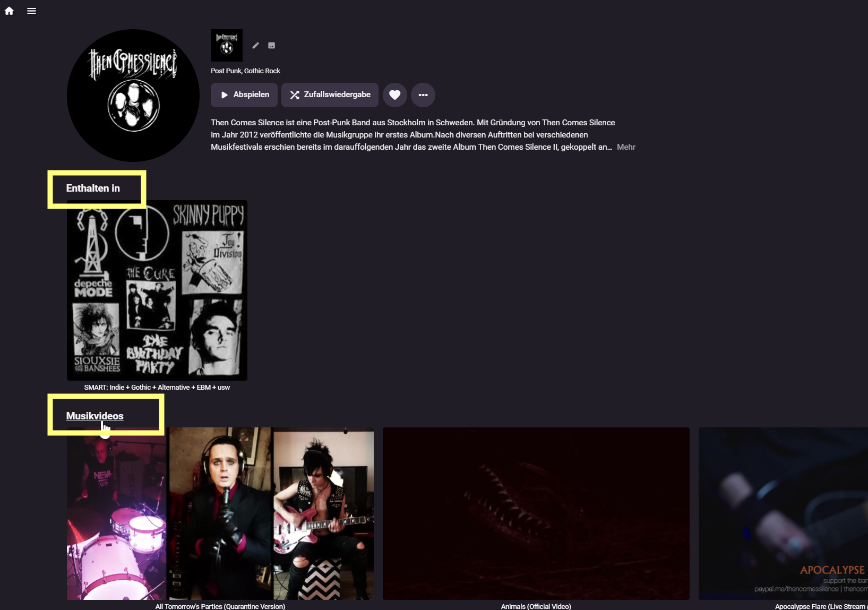Expand the biography with Mehr

click(626, 147)
